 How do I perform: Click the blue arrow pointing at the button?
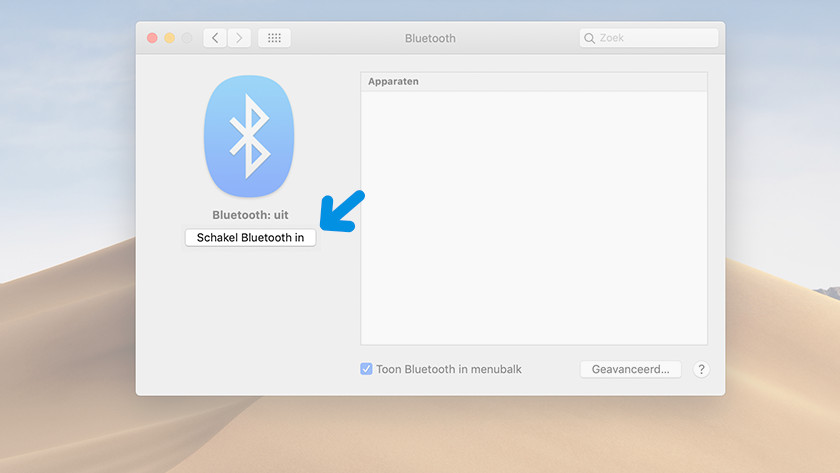point(341,213)
